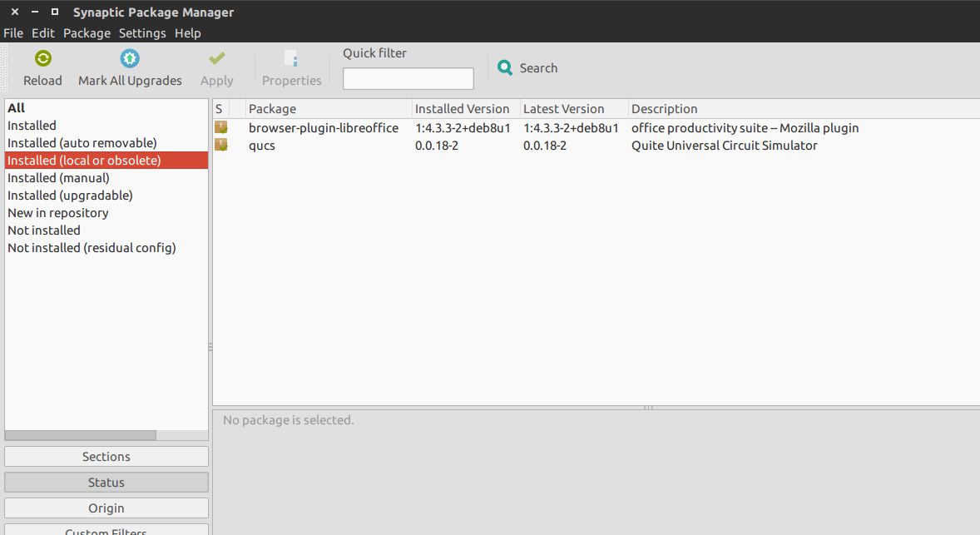The width and height of the screenshot is (980, 535).
Task: Select New in repository filter
Action: click(x=106, y=213)
